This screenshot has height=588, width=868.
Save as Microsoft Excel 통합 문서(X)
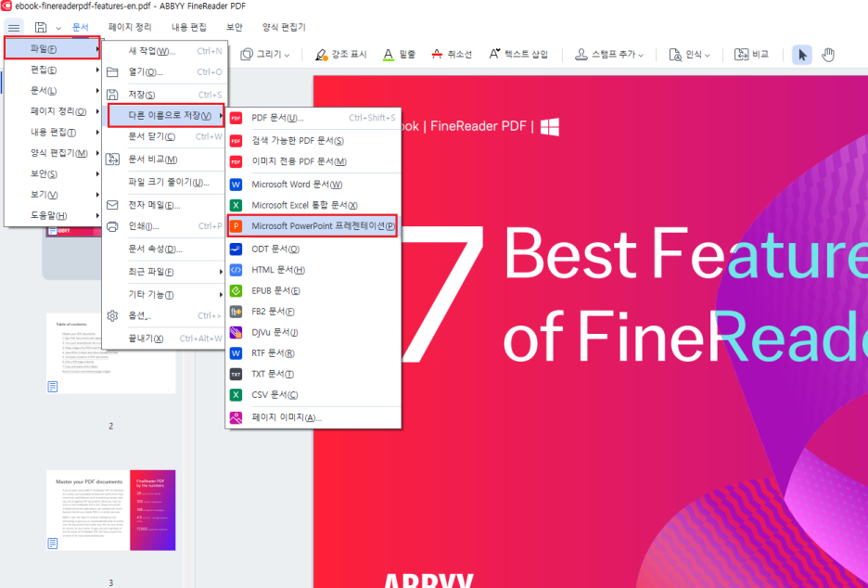coord(313,205)
